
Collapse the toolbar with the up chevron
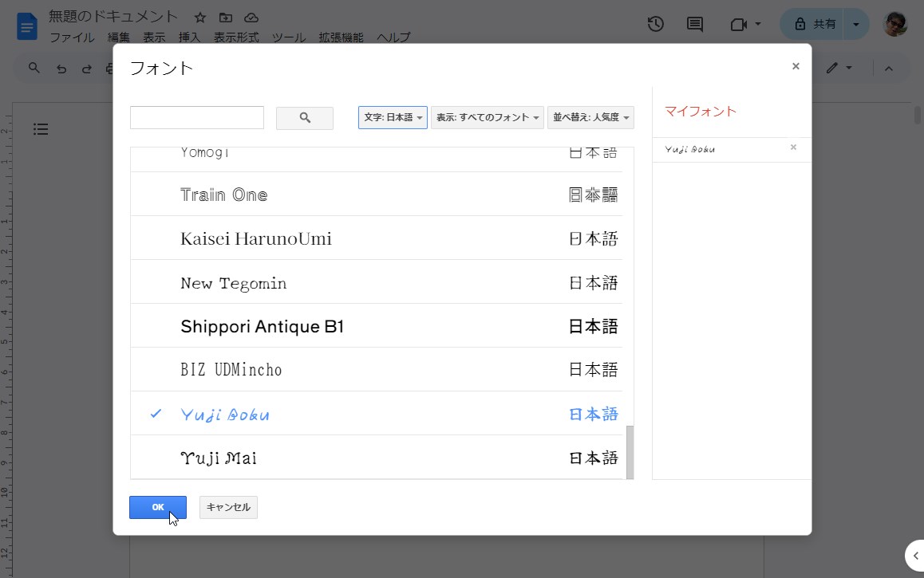[889, 69]
